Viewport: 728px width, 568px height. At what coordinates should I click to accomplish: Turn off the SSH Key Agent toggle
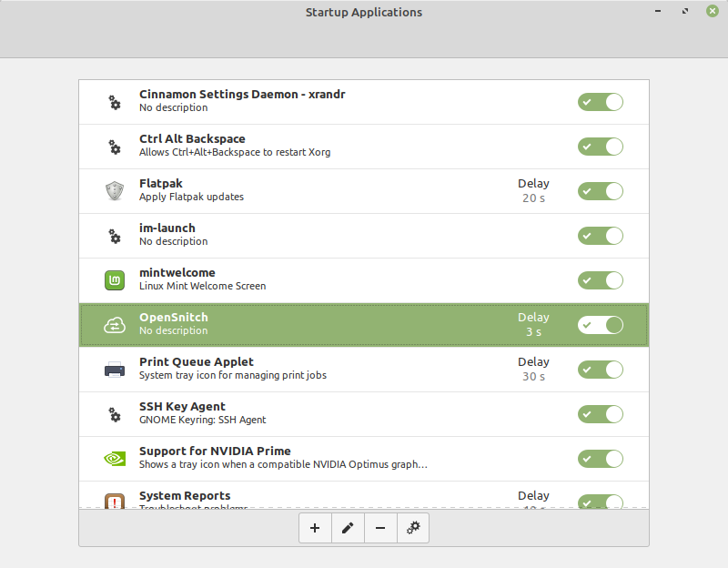click(600, 414)
